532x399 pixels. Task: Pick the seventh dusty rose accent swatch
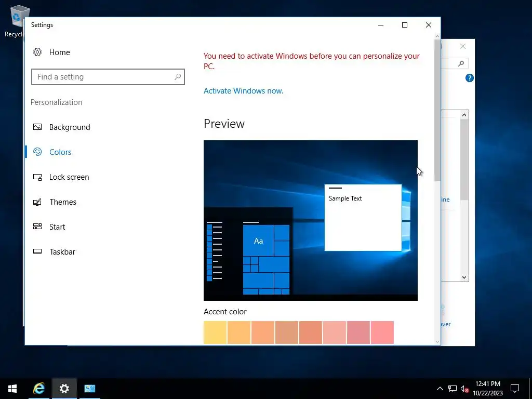pyautogui.click(x=358, y=332)
